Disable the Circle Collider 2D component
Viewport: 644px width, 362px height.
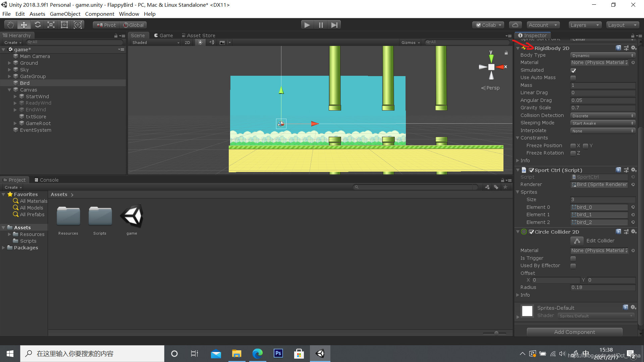531,232
